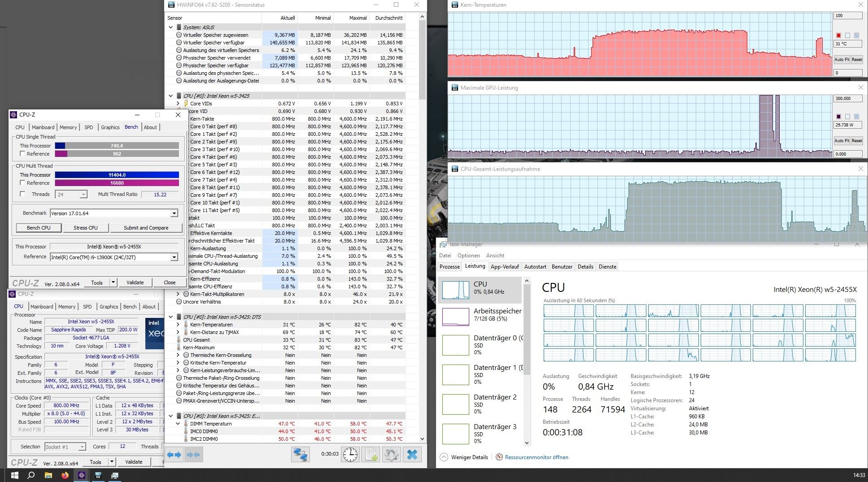Expand Kern-Temperaturen row

coord(178,325)
